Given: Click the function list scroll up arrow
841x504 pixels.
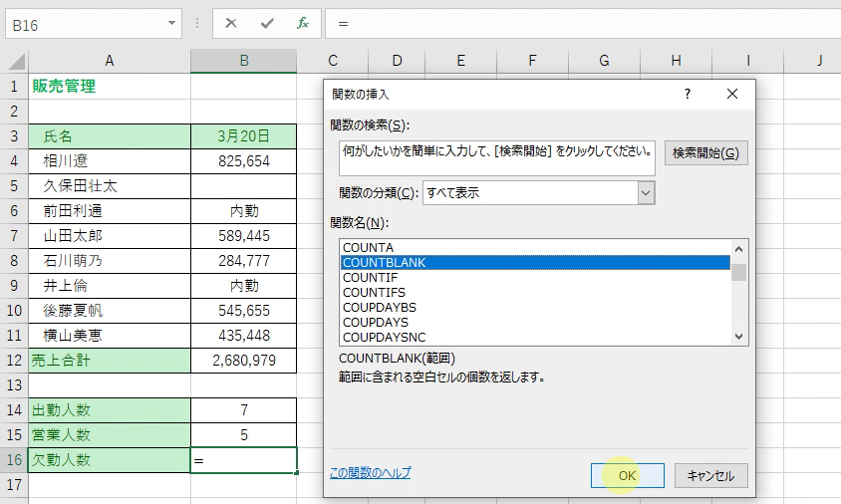Looking at the screenshot, I should (x=738, y=249).
